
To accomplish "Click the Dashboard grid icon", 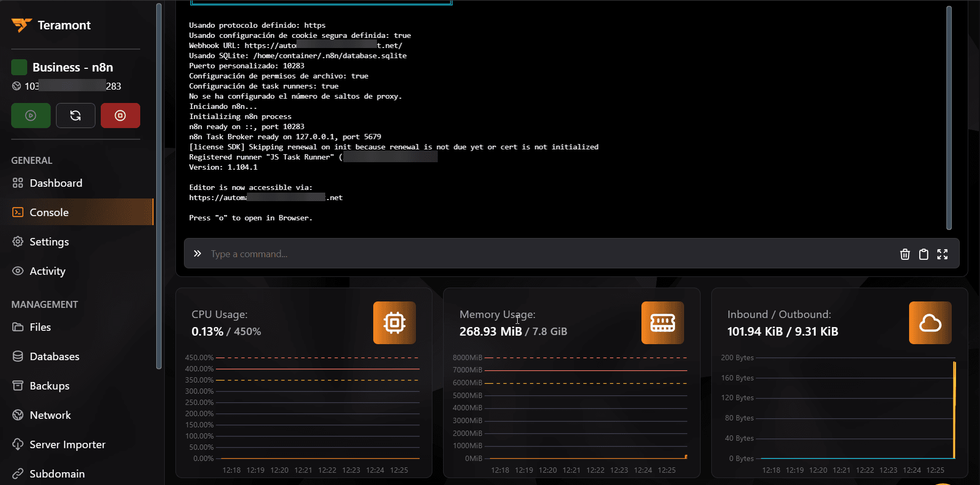I will [x=18, y=183].
